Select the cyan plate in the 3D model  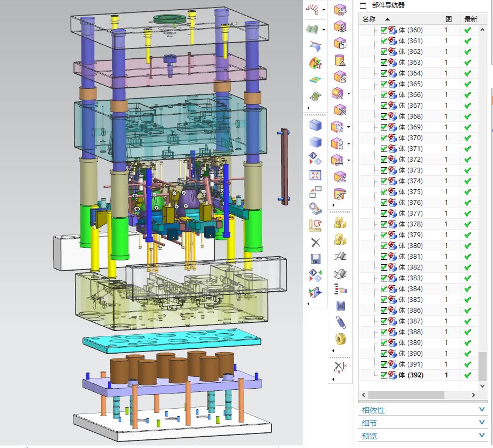(x=172, y=342)
